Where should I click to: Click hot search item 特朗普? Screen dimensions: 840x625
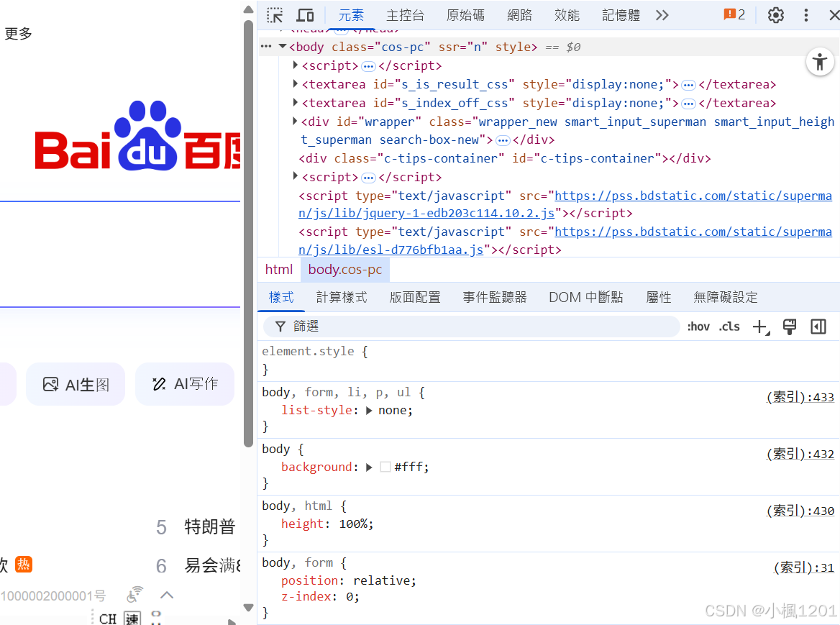click(210, 527)
